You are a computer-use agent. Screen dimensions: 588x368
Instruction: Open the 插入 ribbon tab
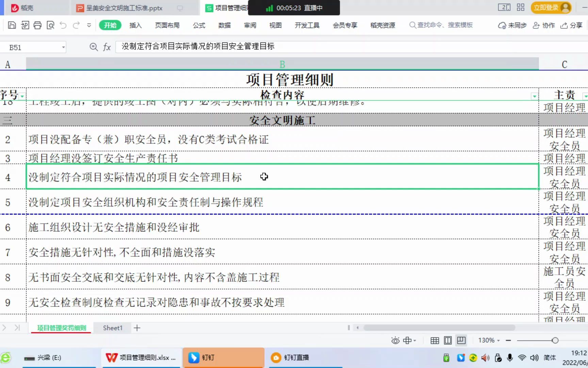(135, 25)
